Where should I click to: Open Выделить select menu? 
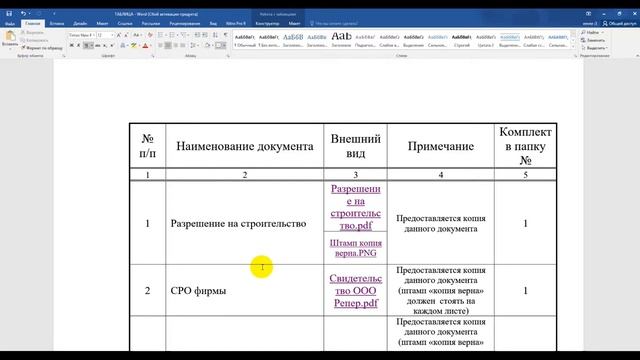click(x=594, y=48)
